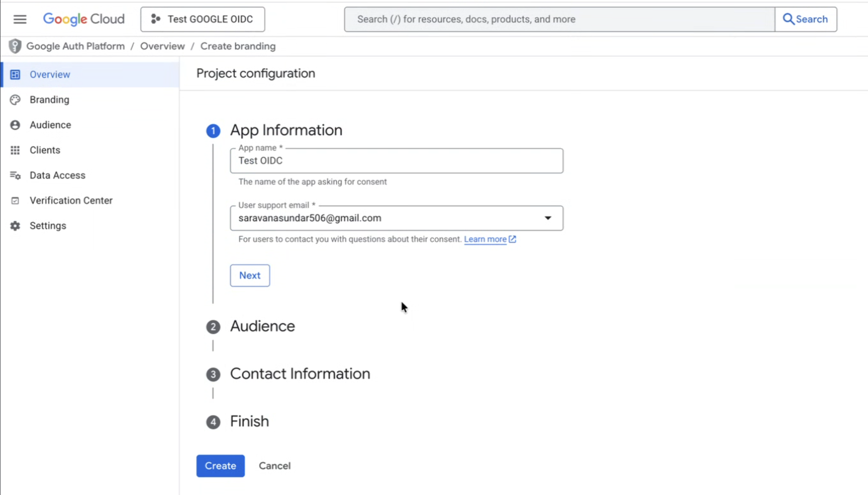This screenshot has width=868, height=495.
Task: Navigate to Overview in the breadcrumb
Action: point(162,46)
